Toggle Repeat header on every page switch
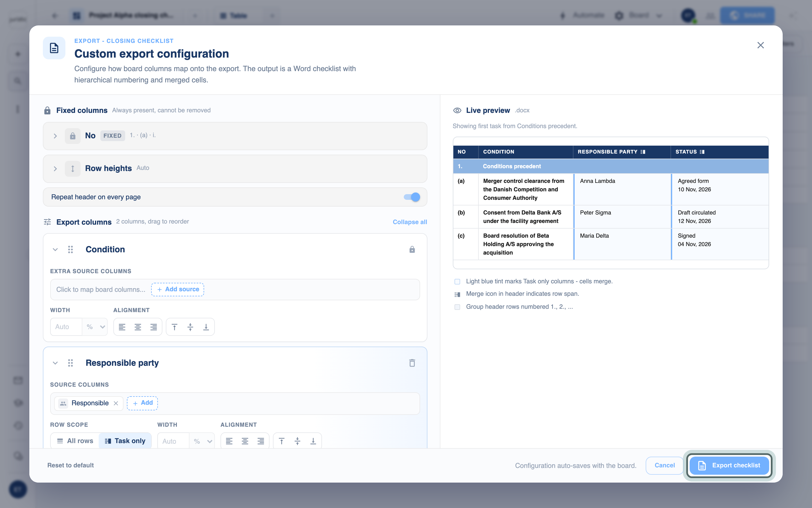This screenshot has height=508, width=812. (412, 197)
